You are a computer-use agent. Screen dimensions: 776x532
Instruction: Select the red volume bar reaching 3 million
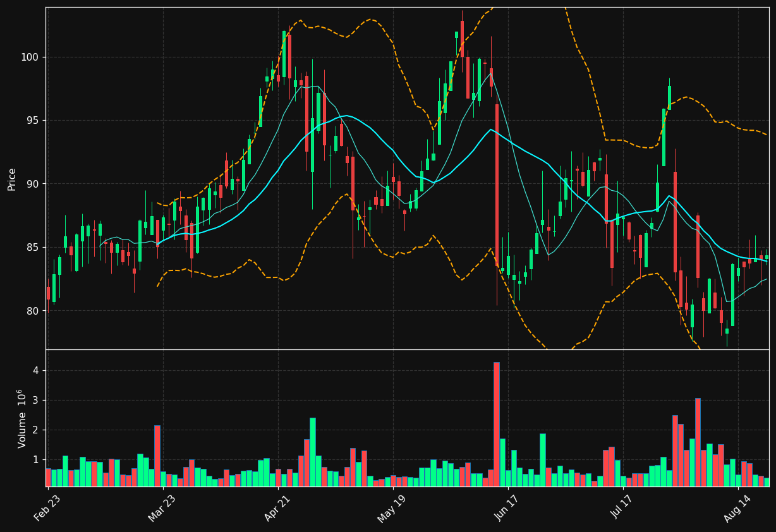coord(698,442)
